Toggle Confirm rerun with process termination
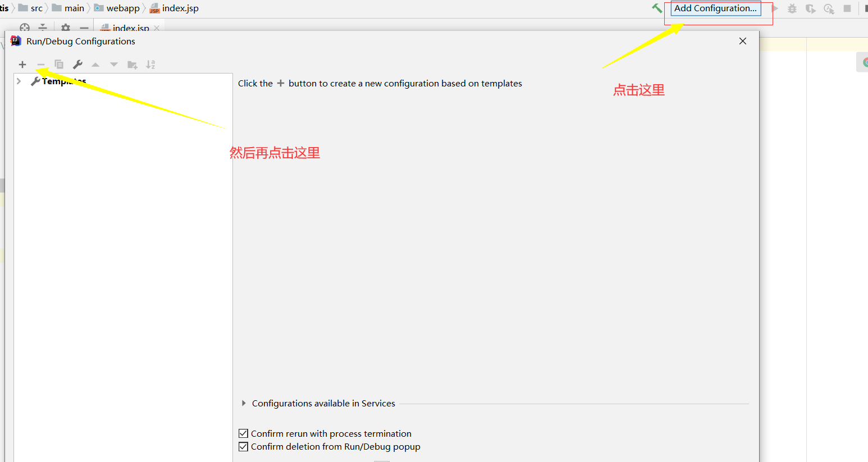This screenshot has width=868, height=462. click(x=243, y=433)
